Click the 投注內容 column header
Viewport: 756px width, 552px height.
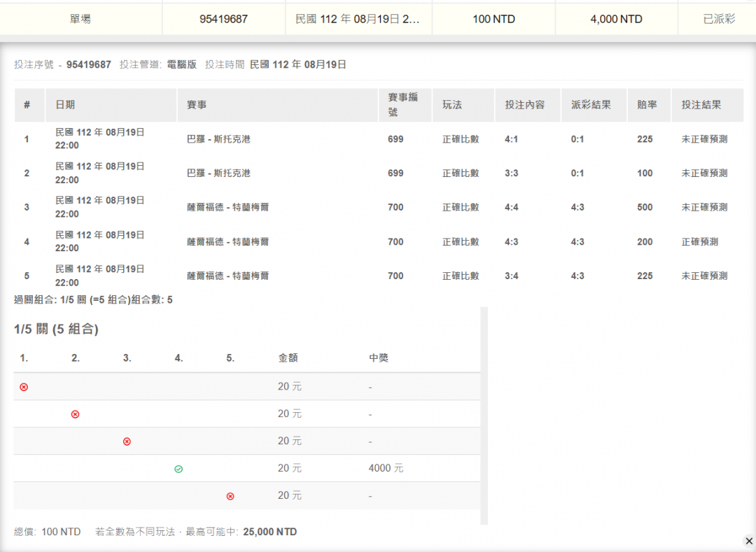point(528,104)
